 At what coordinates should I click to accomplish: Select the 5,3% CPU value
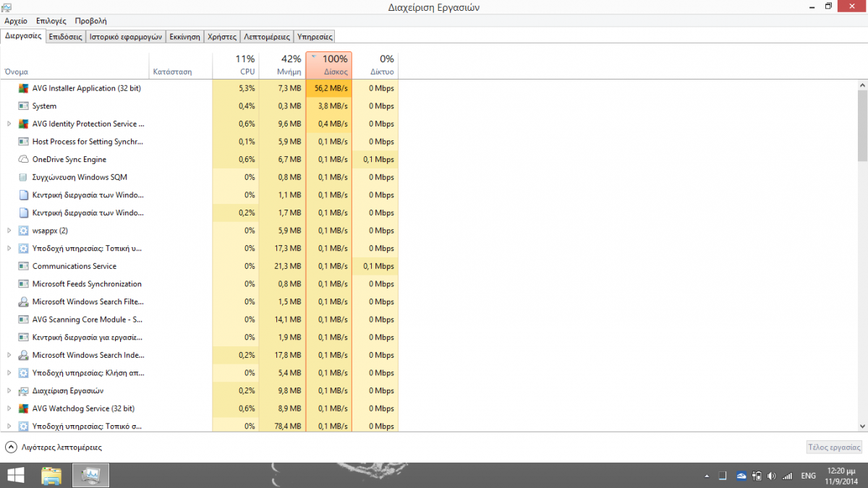point(235,88)
